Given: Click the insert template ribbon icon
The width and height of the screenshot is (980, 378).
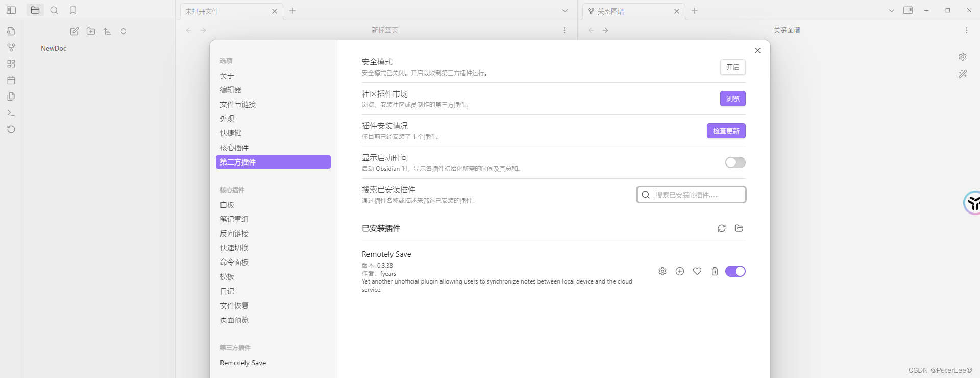Looking at the screenshot, I should (11, 97).
